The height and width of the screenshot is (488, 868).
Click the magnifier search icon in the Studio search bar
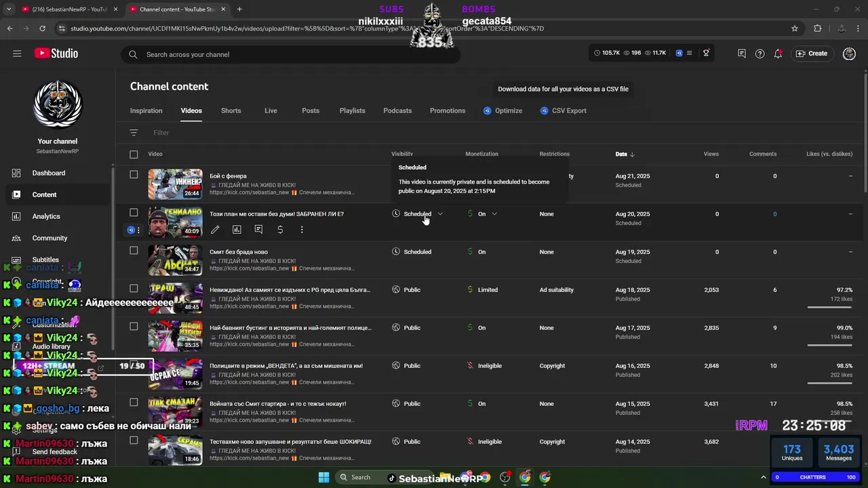point(133,54)
